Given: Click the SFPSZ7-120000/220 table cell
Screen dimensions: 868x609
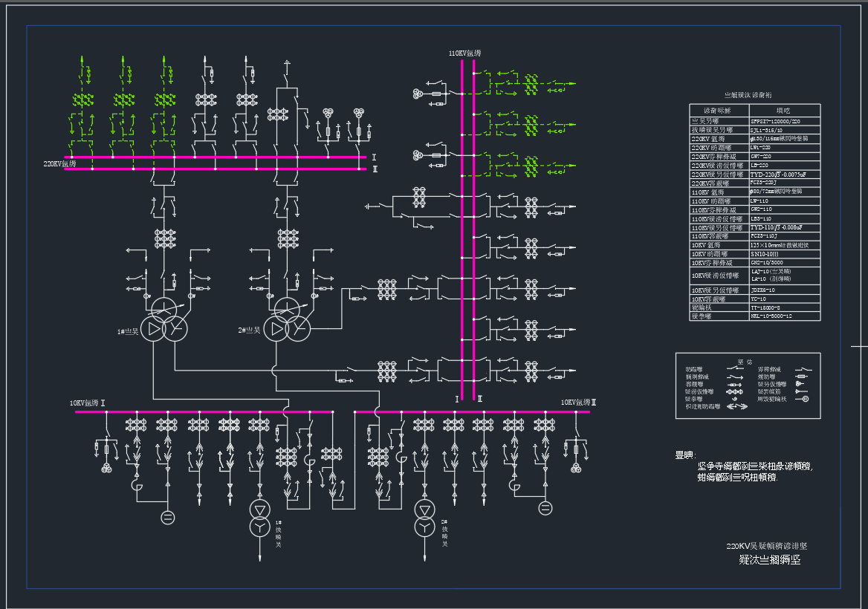Looking at the screenshot, I should click(x=774, y=121).
